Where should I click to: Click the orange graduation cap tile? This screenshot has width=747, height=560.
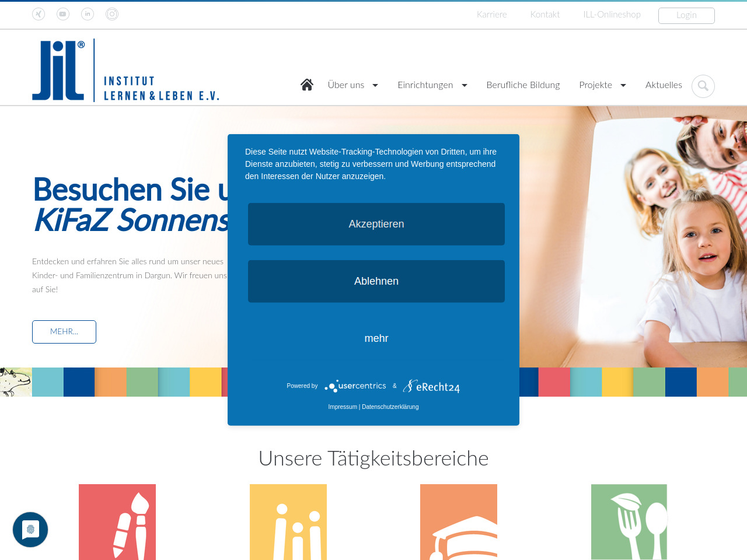pos(459,521)
